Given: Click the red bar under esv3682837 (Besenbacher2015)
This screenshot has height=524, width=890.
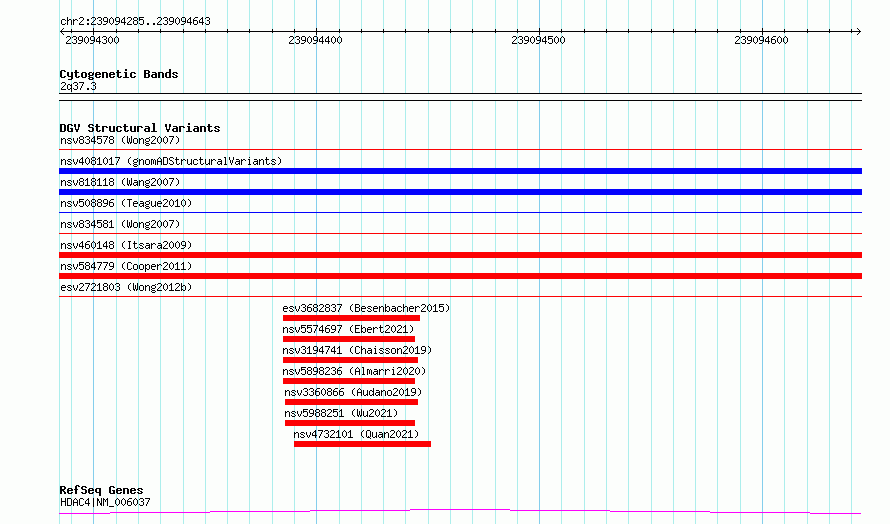Looking at the screenshot, I should coord(351,318).
